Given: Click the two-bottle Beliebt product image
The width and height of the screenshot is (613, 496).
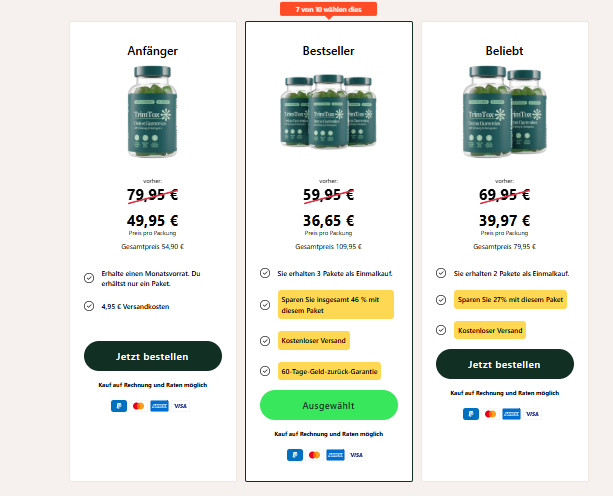Looking at the screenshot, I should click(504, 112).
